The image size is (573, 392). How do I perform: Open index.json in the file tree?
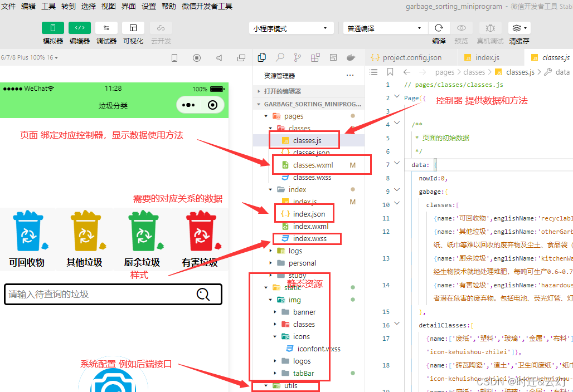pyautogui.click(x=309, y=214)
